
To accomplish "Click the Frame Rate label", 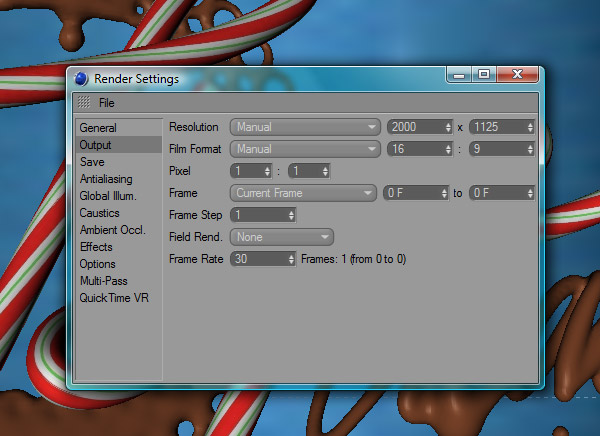I will pos(196,259).
